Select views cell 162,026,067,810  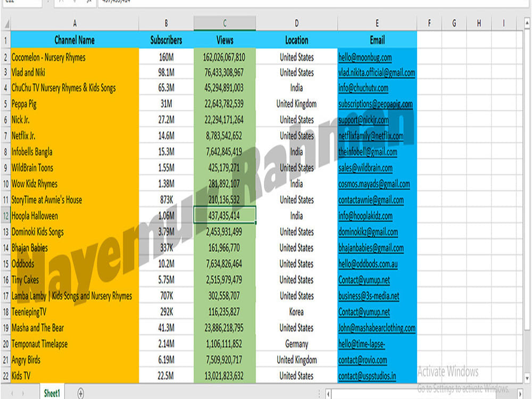(225, 57)
